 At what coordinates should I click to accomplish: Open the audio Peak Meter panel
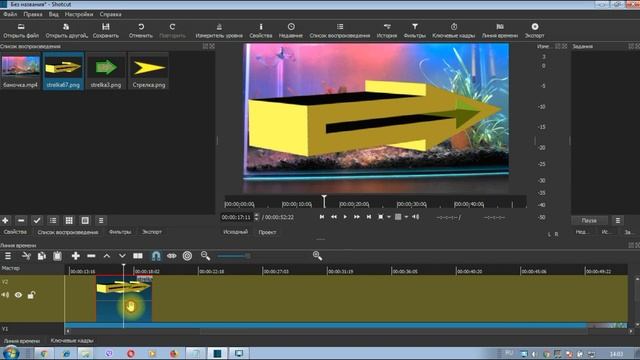click(219, 31)
